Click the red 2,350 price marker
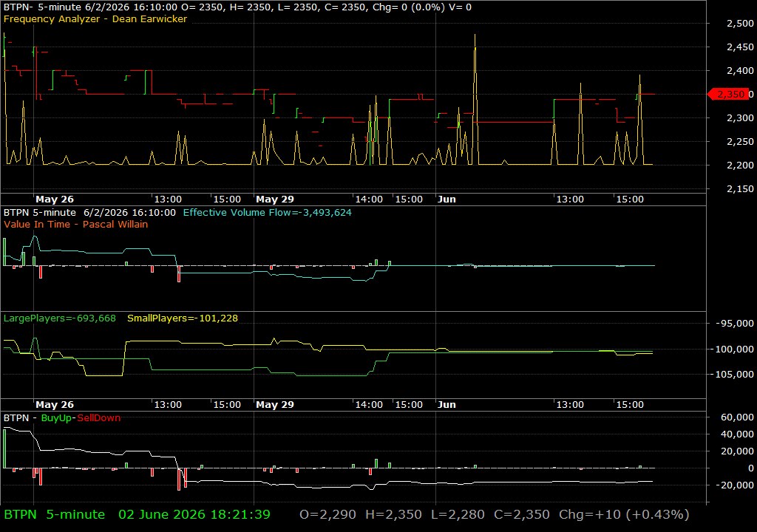The width and height of the screenshot is (757, 532). 729,94
